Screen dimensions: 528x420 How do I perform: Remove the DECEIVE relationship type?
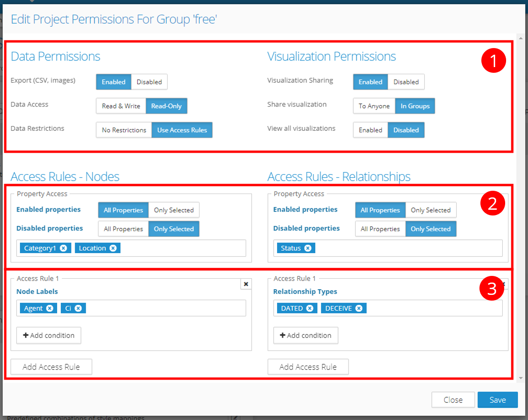coord(359,308)
